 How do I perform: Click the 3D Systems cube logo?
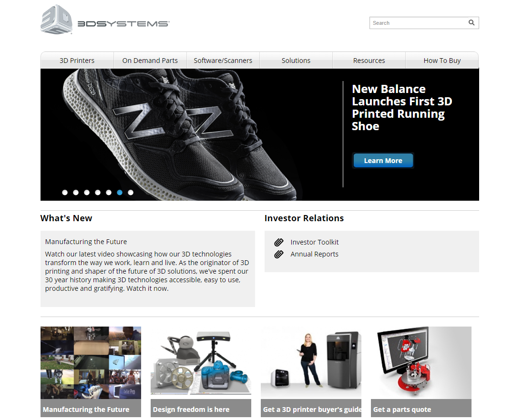coord(57,20)
